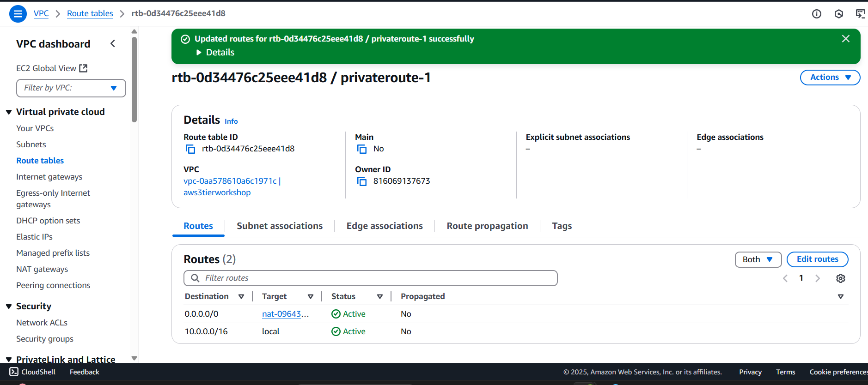This screenshot has height=385, width=868.
Task: Open Internet gateways in the sidebar
Action: click(x=49, y=177)
